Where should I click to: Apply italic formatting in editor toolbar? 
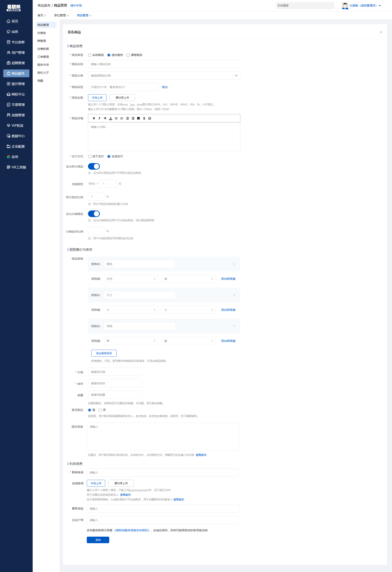coord(99,118)
